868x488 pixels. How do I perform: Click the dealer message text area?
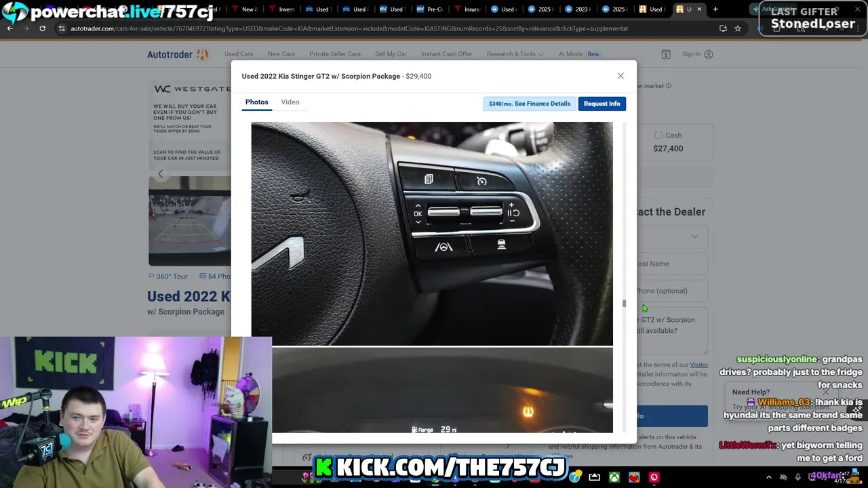click(671, 331)
